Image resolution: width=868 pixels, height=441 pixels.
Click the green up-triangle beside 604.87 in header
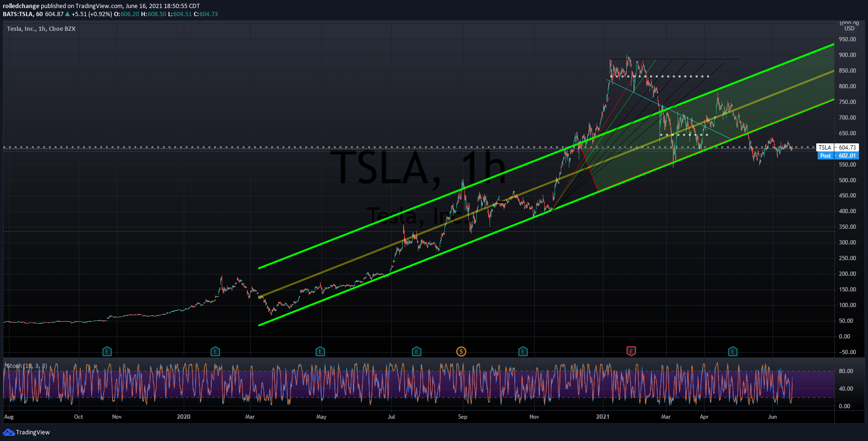pyautogui.click(x=67, y=14)
